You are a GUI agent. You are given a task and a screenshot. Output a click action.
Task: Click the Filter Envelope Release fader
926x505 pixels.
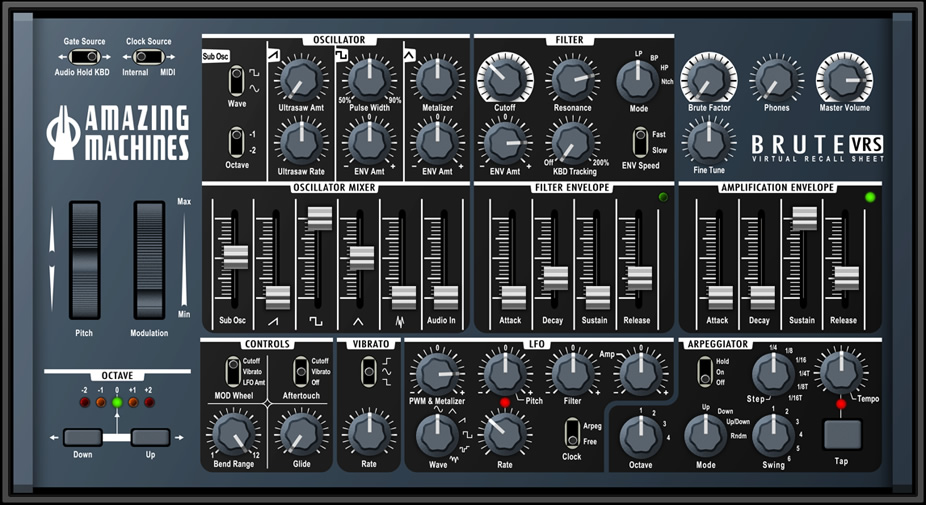640,278
